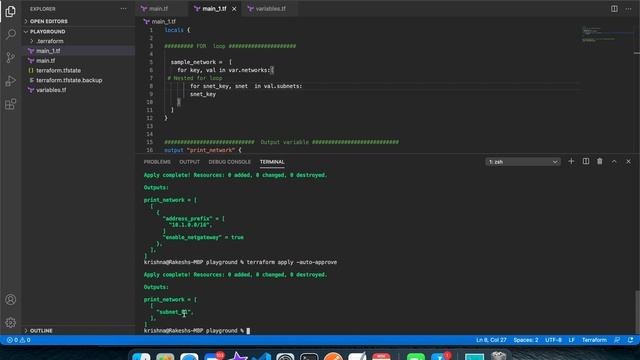Open the Debug Console panel tab
The height and width of the screenshot is (360, 640).
click(x=230, y=162)
